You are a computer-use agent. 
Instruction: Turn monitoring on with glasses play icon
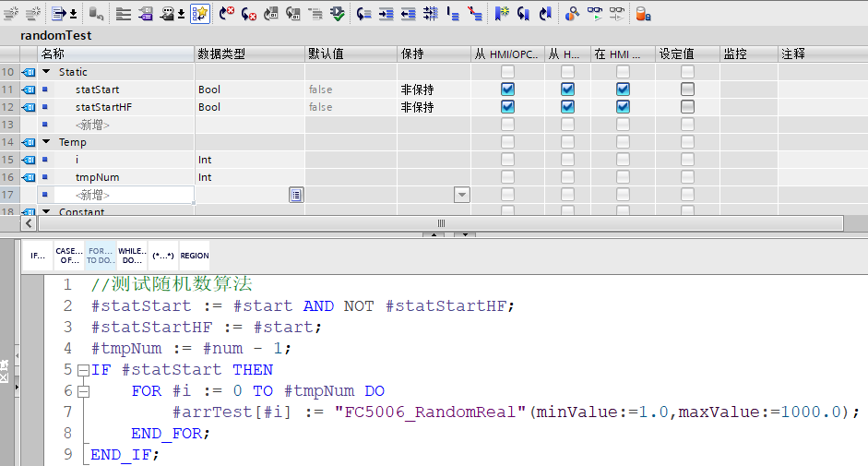(x=595, y=13)
